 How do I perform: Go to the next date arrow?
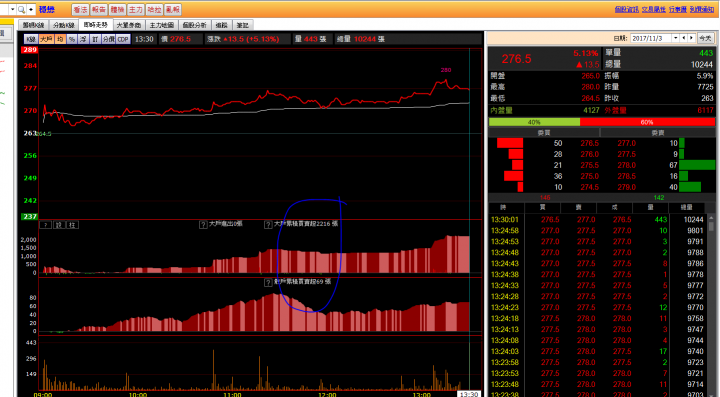(692, 38)
